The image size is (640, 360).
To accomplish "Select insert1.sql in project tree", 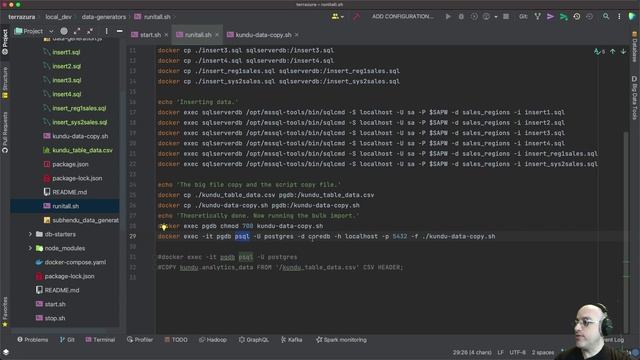I will [66, 52].
